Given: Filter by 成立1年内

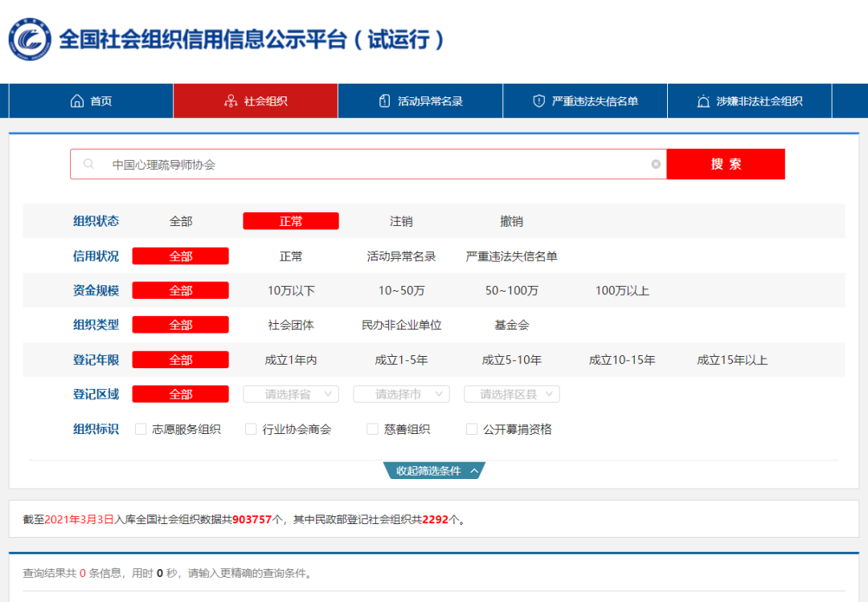Looking at the screenshot, I should click(291, 359).
